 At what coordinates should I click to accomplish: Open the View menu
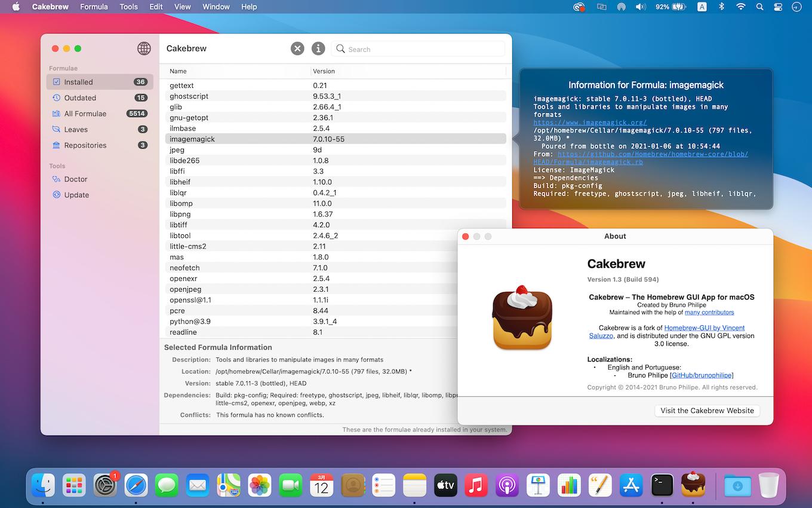(x=183, y=7)
